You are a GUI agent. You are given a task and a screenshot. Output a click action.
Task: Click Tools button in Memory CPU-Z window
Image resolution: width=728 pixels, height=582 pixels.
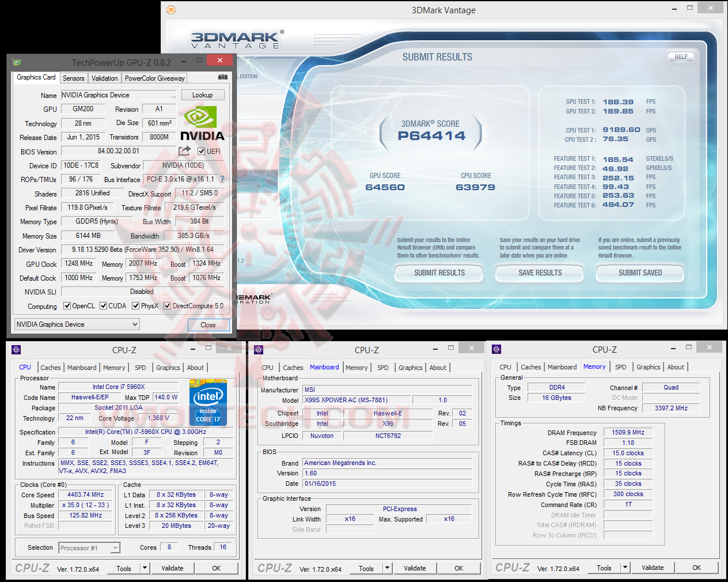pyautogui.click(x=604, y=568)
